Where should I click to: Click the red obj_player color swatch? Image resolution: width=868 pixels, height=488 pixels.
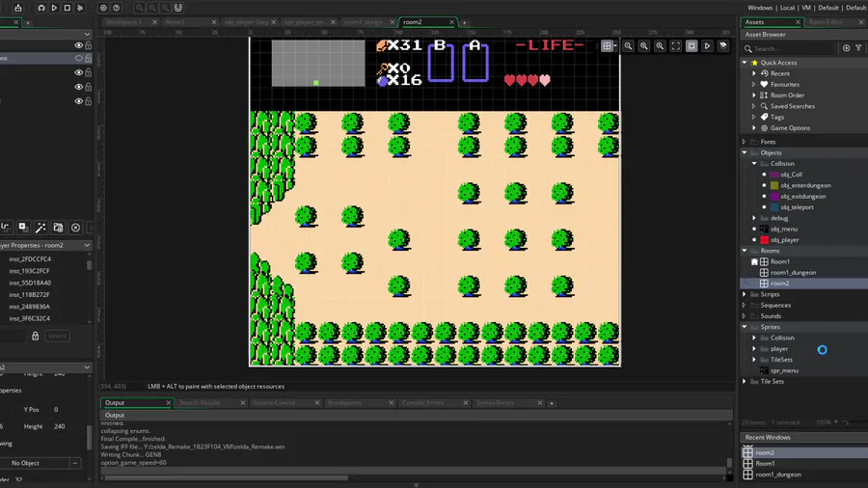765,239
